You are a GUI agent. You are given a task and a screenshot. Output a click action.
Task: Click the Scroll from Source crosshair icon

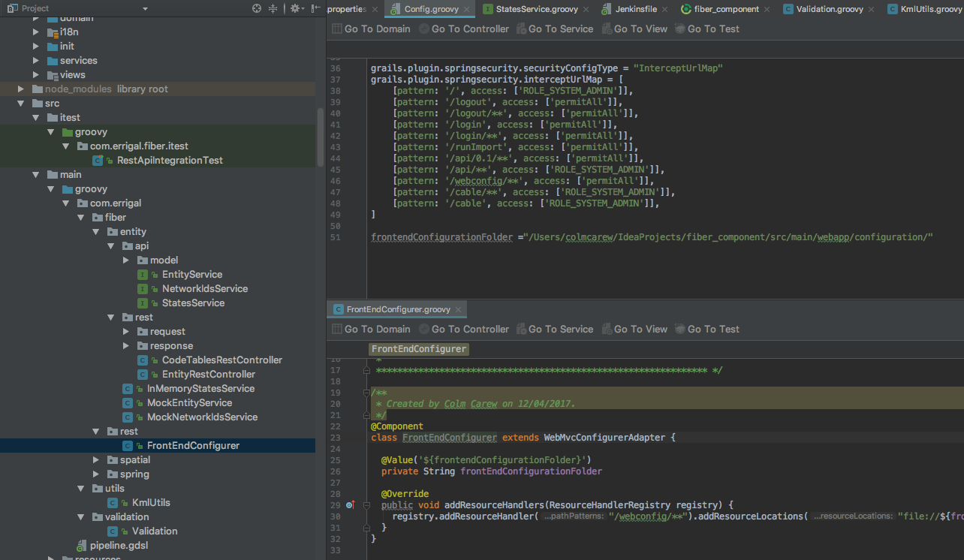point(257,8)
